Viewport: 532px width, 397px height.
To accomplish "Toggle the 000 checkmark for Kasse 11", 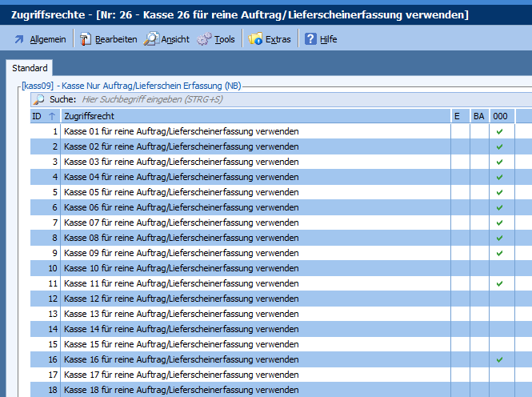I will pos(500,283).
